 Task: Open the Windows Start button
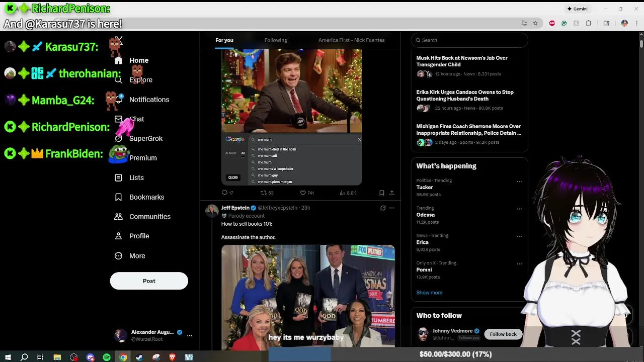[8, 357]
